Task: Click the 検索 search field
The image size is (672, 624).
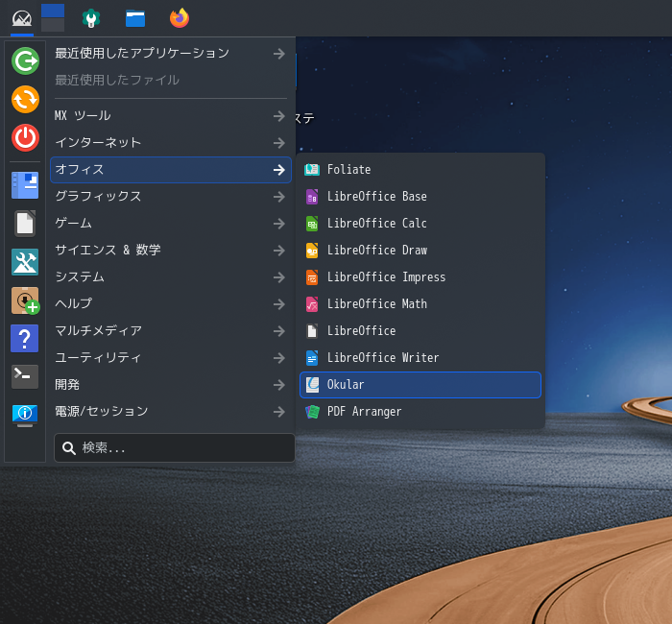Action: pos(175,448)
